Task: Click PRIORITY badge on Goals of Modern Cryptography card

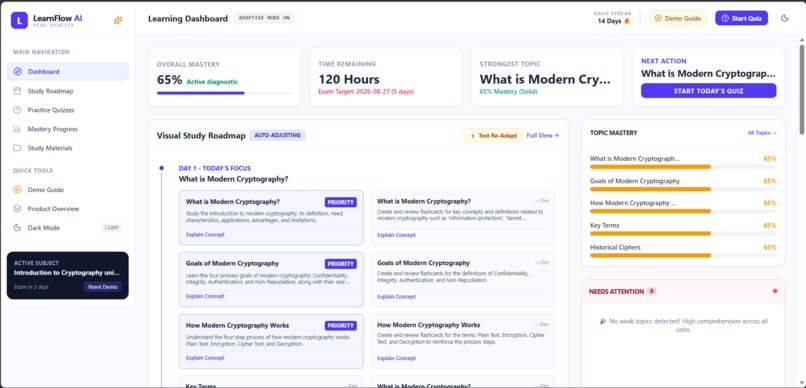Action: click(x=340, y=264)
